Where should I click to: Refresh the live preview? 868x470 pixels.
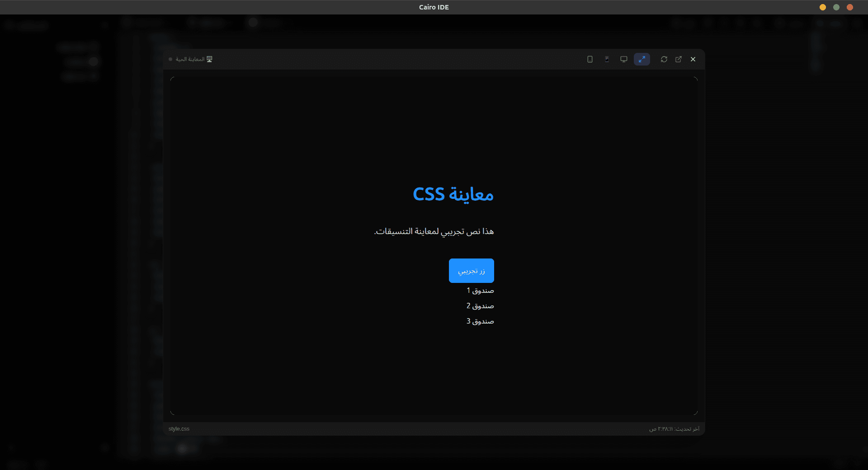pyautogui.click(x=664, y=59)
